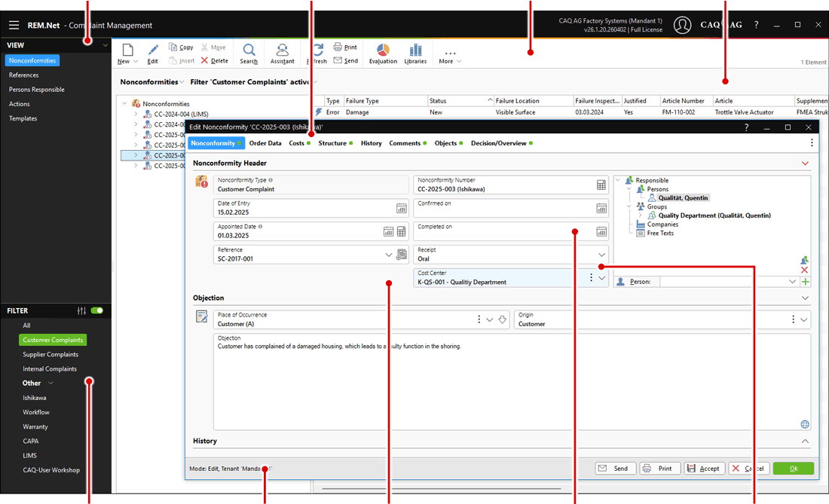The width and height of the screenshot is (829, 504).
Task: Sort by the Failure Location column
Action: [x=534, y=101]
